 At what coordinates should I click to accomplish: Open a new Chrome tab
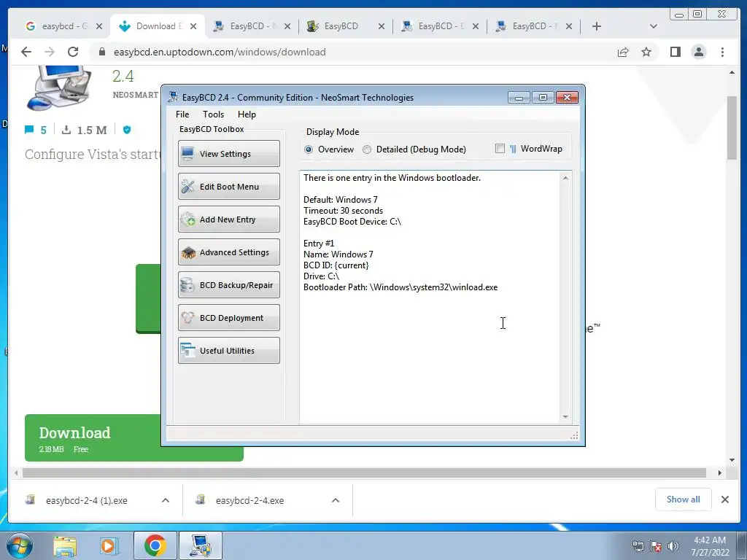pyautogui.click(x=597, y=26)
